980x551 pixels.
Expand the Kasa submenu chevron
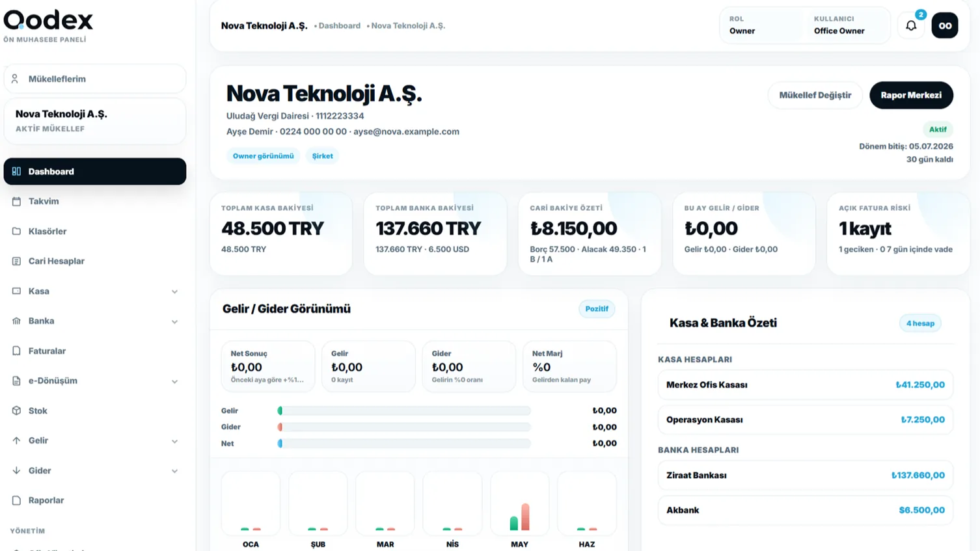click(x=174, y=291)
